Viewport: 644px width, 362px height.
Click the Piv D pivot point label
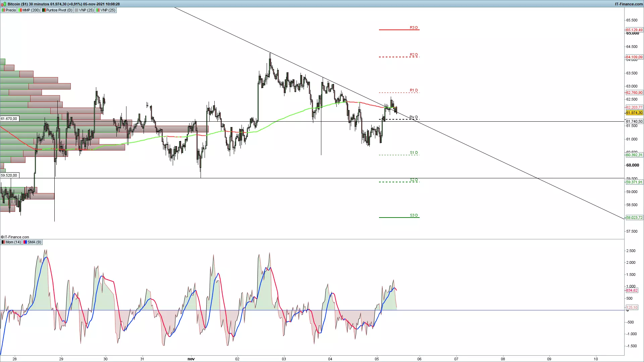[x=414, y=117]
